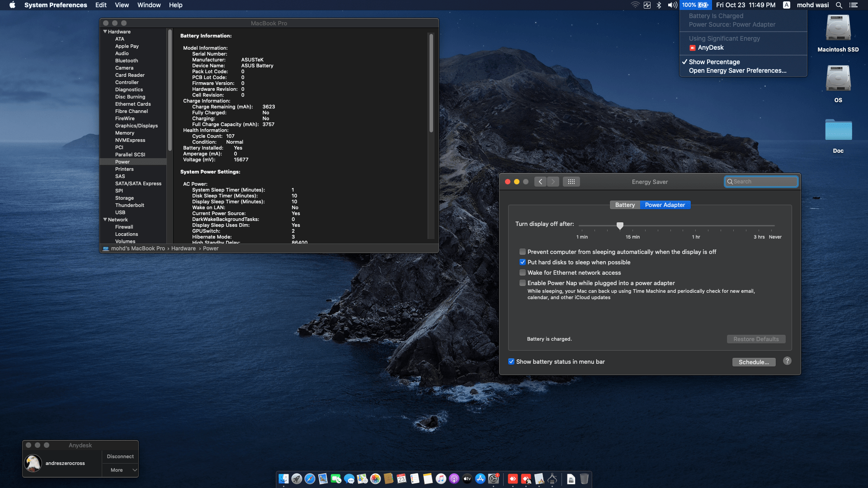Switch to the Battery tab
The image size is (868, 488).
coord(625,205)
